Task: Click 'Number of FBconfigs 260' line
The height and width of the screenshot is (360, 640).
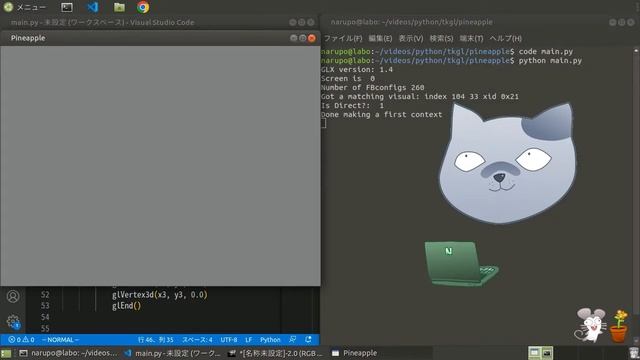Action: click(x=373, y=87)
